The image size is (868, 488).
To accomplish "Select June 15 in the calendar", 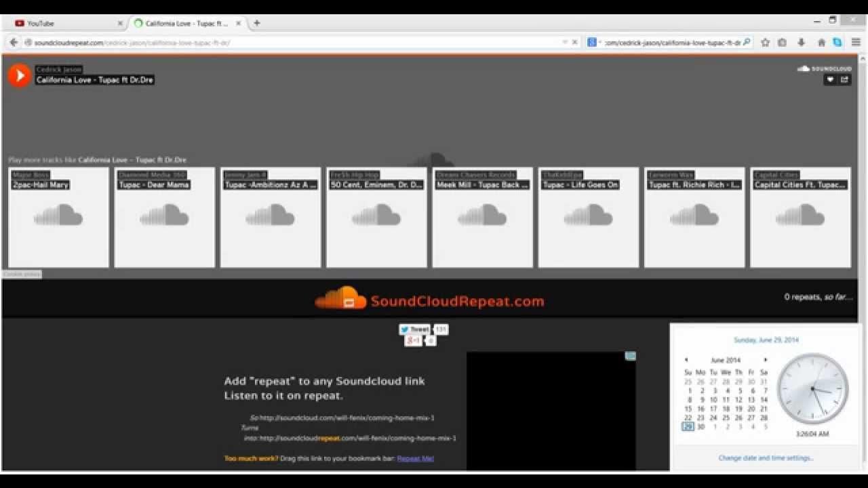I will click(688, 409).
